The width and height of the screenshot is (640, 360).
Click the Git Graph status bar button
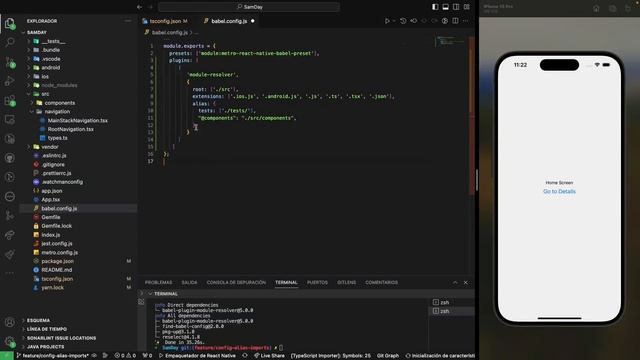[x=388, y=356]
